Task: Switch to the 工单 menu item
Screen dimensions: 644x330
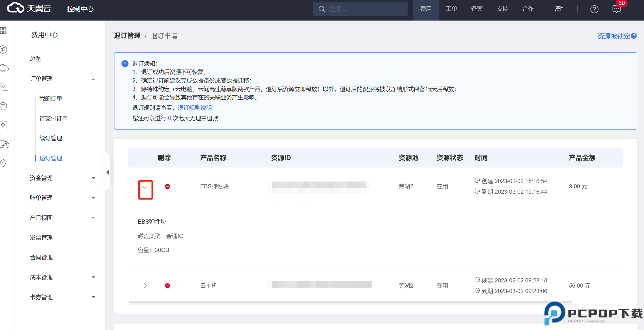Action: (x=451, y=9)
